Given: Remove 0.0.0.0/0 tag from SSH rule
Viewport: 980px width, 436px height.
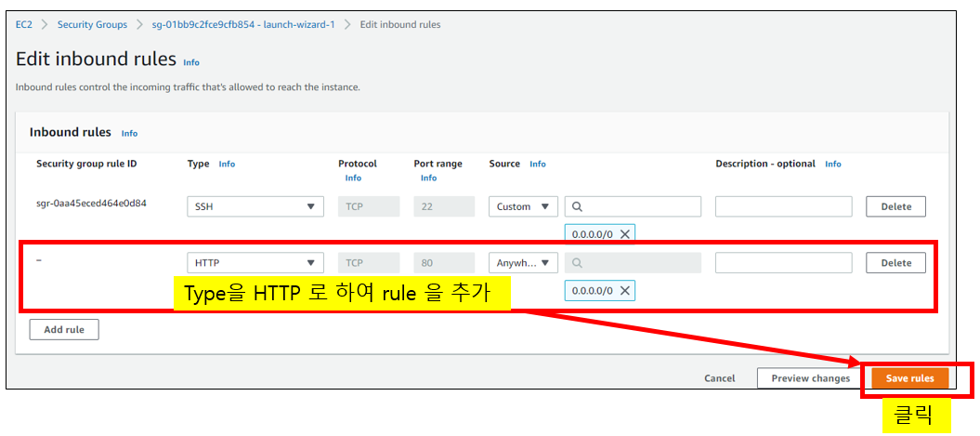Looking at the screenshot, I should [x=623, y=234].
